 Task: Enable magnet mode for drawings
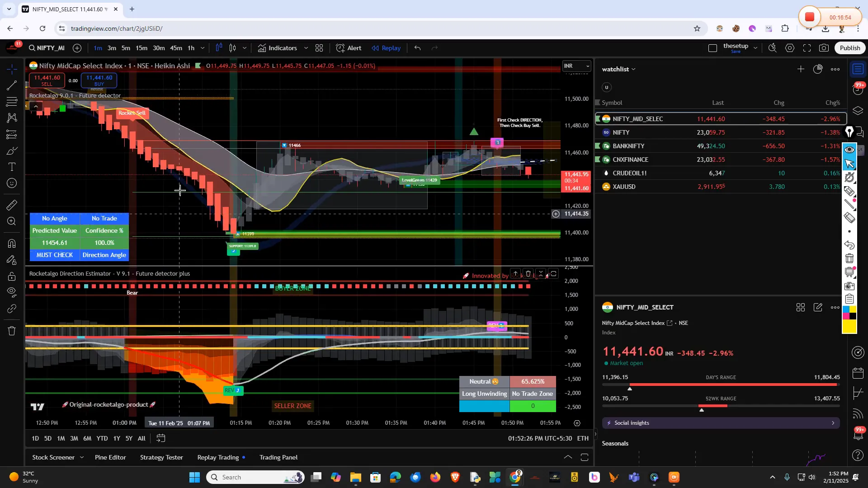(x=11, y=244)
